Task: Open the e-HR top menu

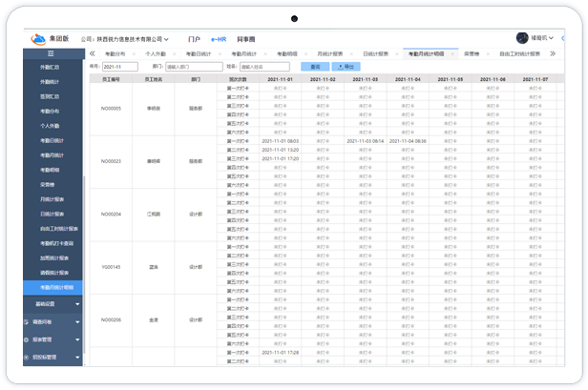Action: click(x=219, y=39)
